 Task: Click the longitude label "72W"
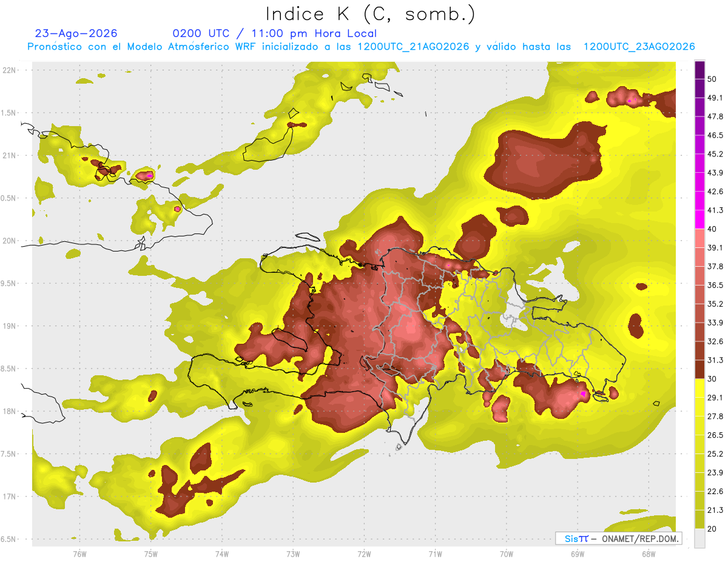(364, 554)
